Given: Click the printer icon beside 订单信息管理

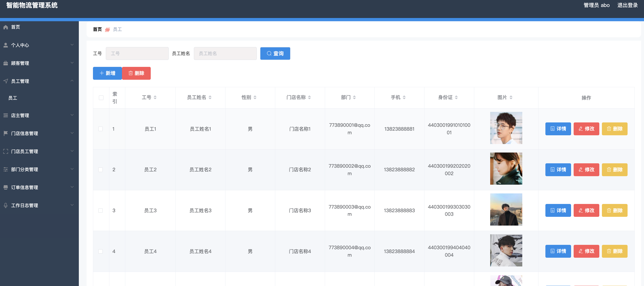Looking at the screenshot, I should 6,187.
